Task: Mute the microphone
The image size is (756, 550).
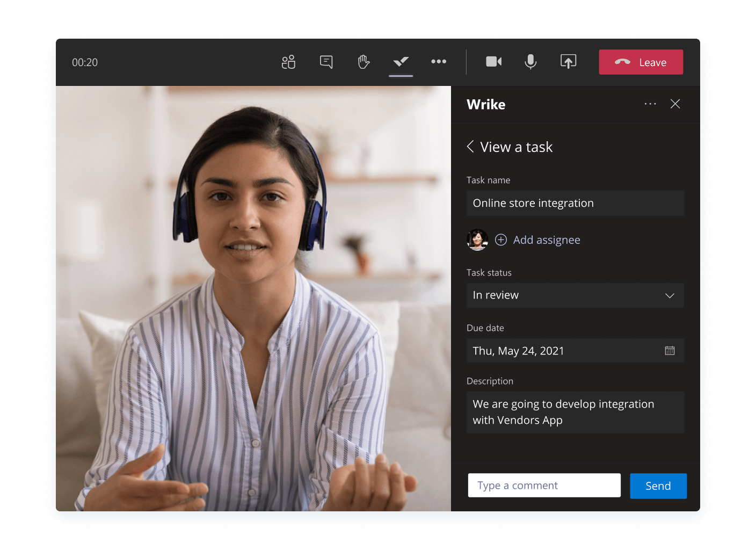Action: pyautogui.click(x=530, y=62)
